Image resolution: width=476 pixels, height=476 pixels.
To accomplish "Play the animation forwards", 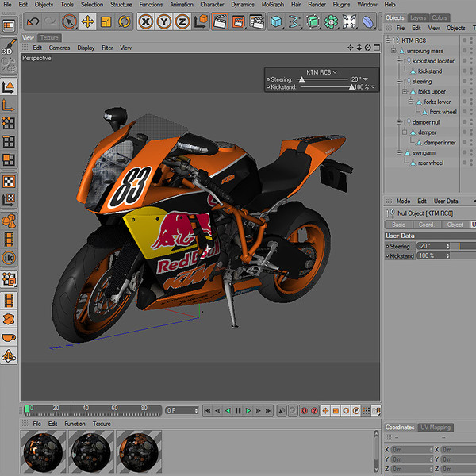I will [248, 411].
